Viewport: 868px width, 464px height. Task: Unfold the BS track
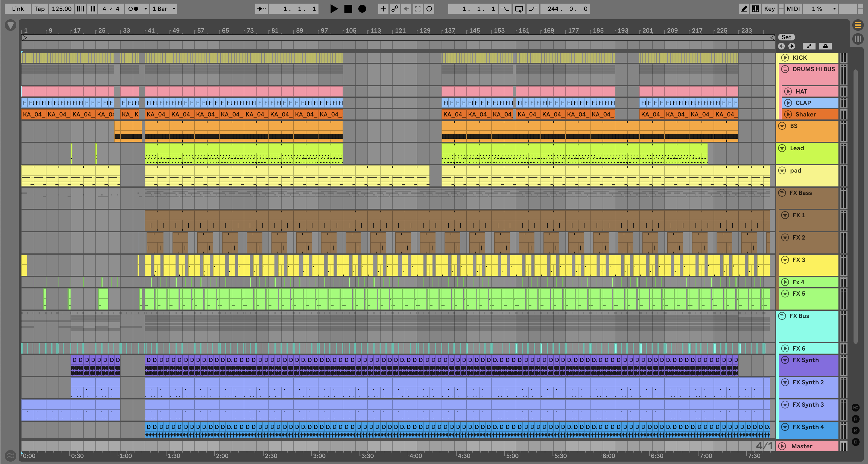coord(782,126)
